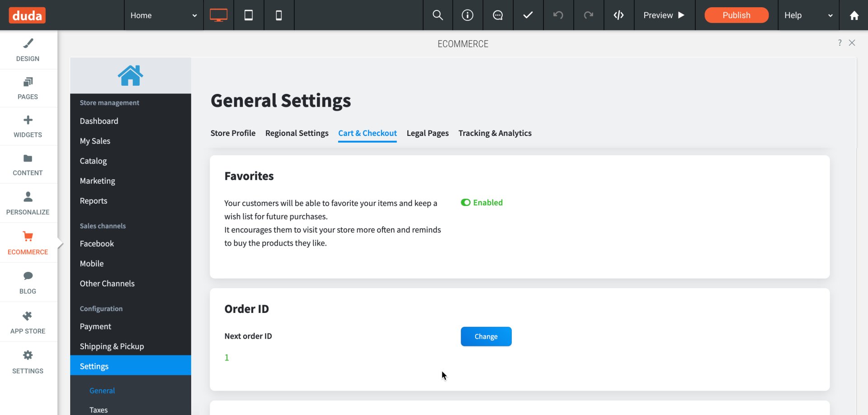Switch to mobile phone view icon
The width and height of the screenshot is (868, 415).
[x=279, y=15]
